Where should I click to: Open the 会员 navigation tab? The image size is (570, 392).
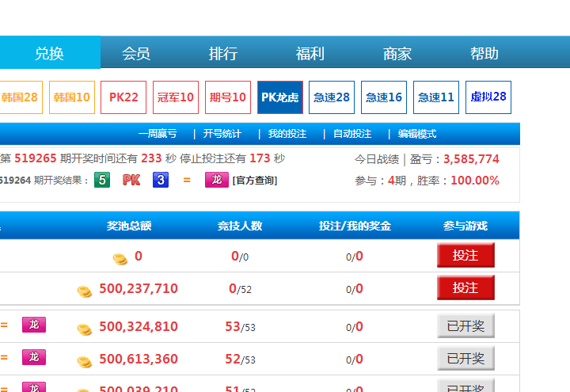(136, 54)
